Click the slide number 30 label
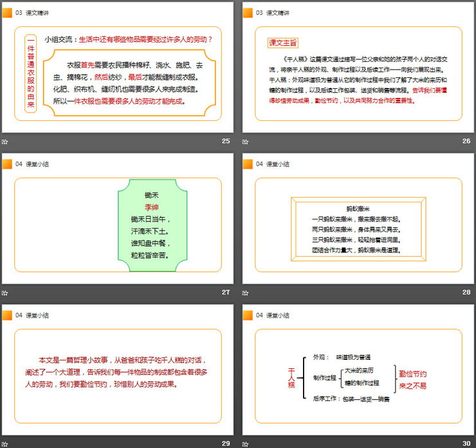The height and width of the screenshot is (448, 476). point(466,443)
